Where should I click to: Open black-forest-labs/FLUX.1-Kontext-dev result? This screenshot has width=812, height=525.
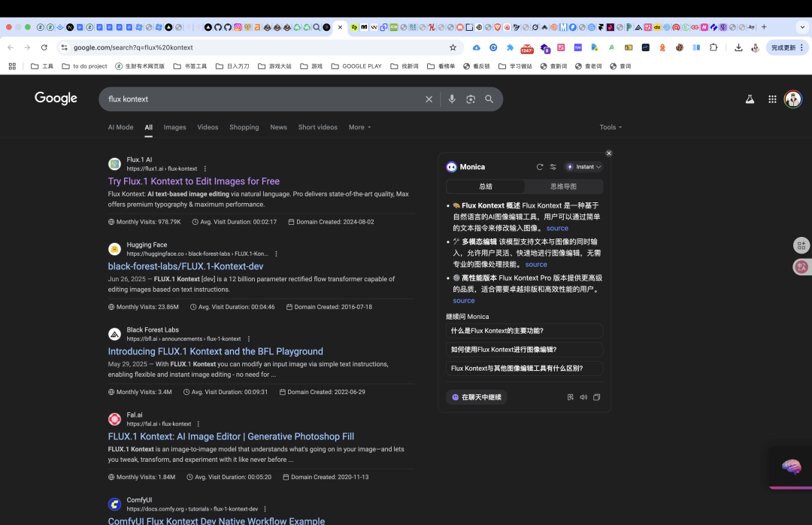click(186, 266)
